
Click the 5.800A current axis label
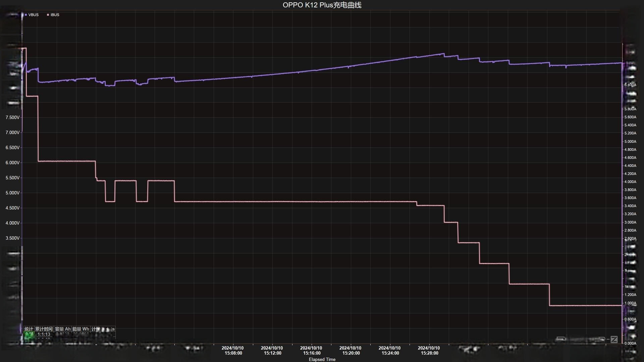(x=630, y=109)
